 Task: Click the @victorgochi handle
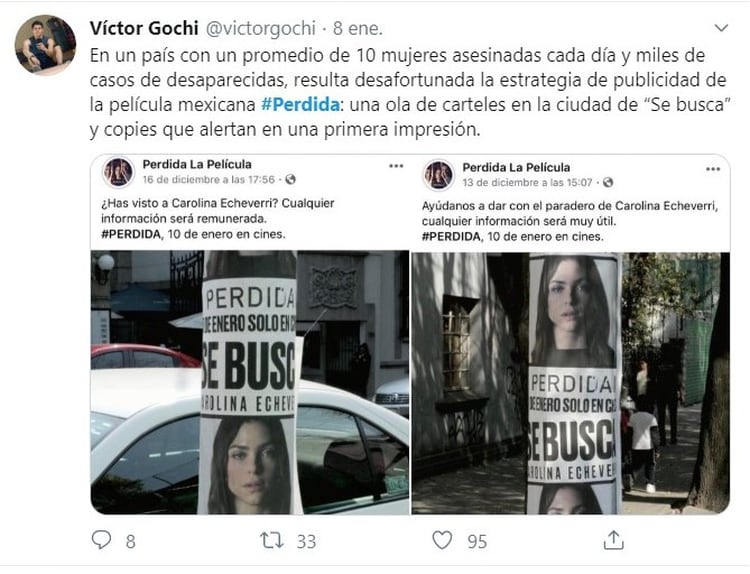[261, 28]
